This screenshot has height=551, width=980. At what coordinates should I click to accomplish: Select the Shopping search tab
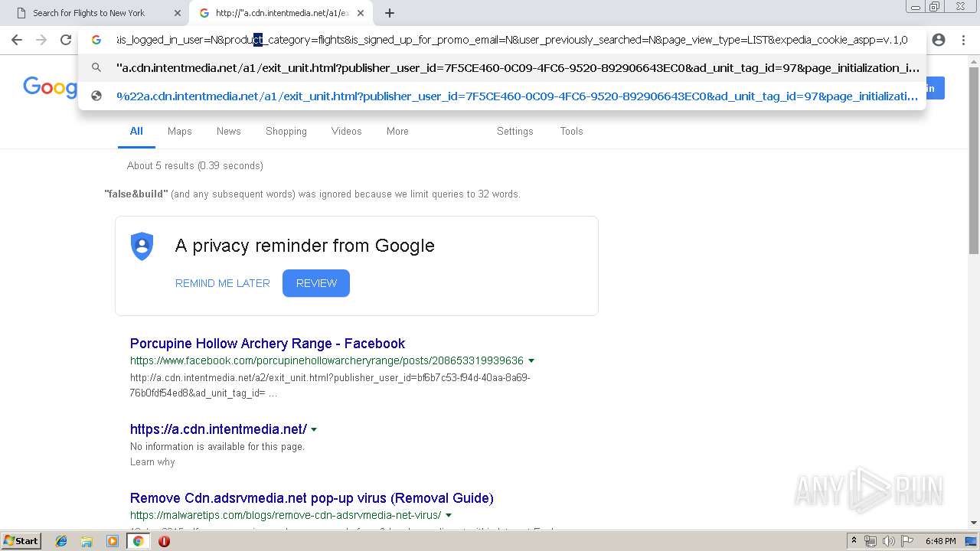(x=286, y=132)
